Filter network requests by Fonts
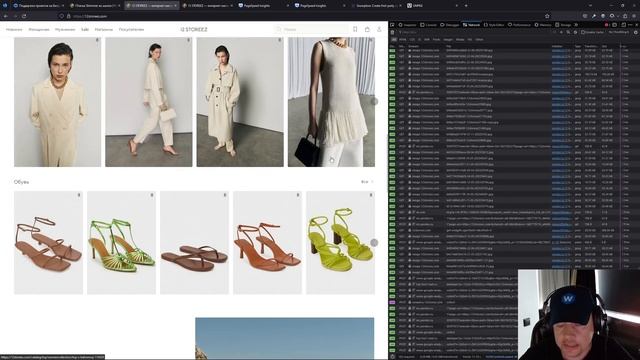The image size is (640, 360). [x=436, y=40]
